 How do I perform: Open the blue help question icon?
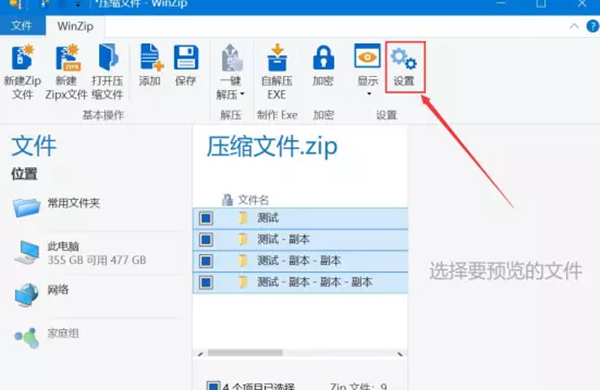pos(592,26)
